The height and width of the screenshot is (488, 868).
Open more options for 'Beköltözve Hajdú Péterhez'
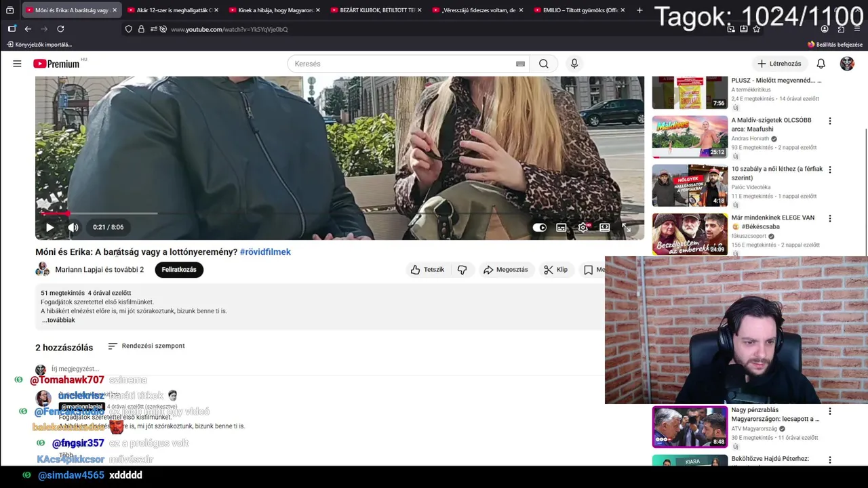829,460
